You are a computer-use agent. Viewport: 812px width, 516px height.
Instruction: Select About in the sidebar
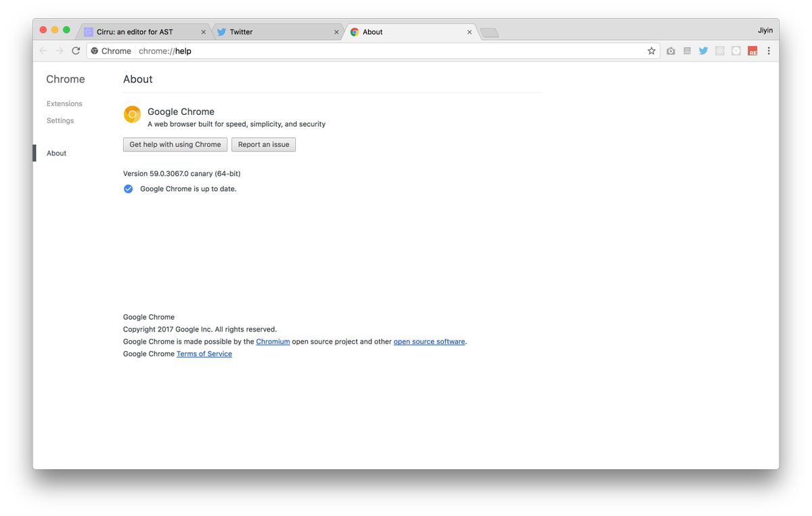(56, 153)
